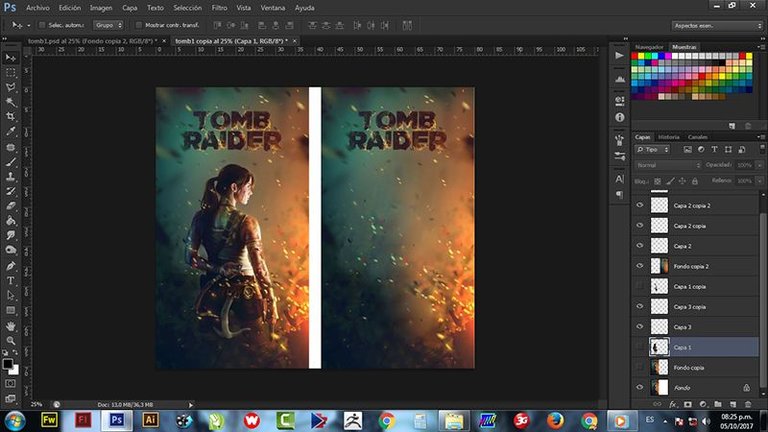Image resolution: width=768 pixels, height=432 pixels.
Task: Open the Info panel icon
Action: pos(620,118)
